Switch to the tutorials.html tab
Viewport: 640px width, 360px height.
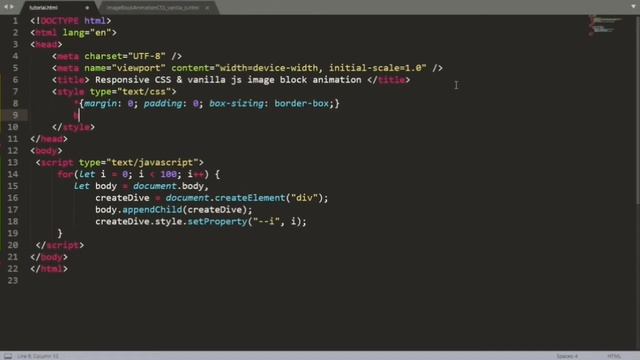pos(44,7)
